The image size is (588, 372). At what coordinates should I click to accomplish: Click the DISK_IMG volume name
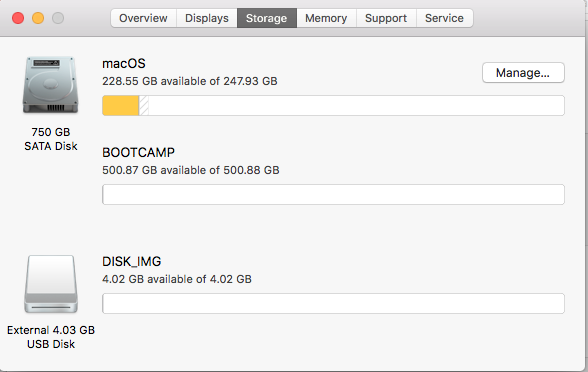(132, 261)
